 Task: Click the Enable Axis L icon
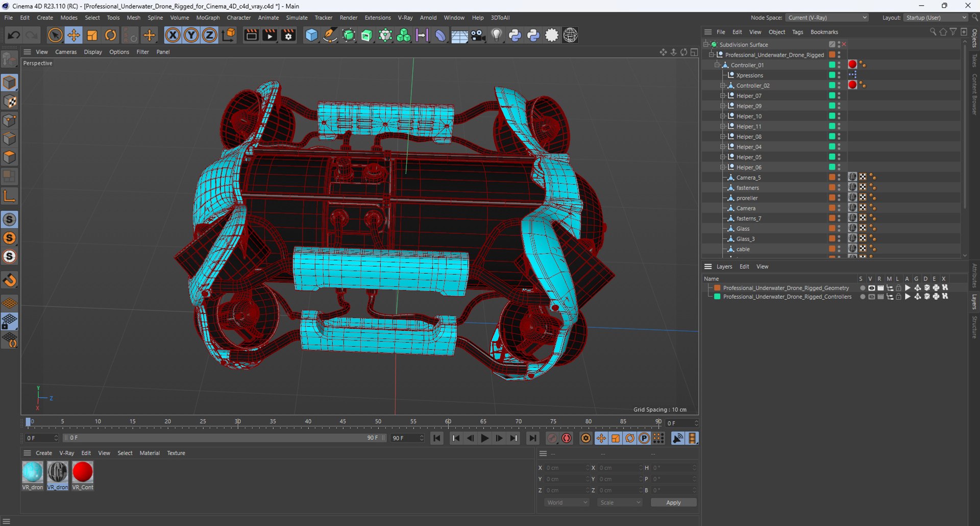pos(10,196)
